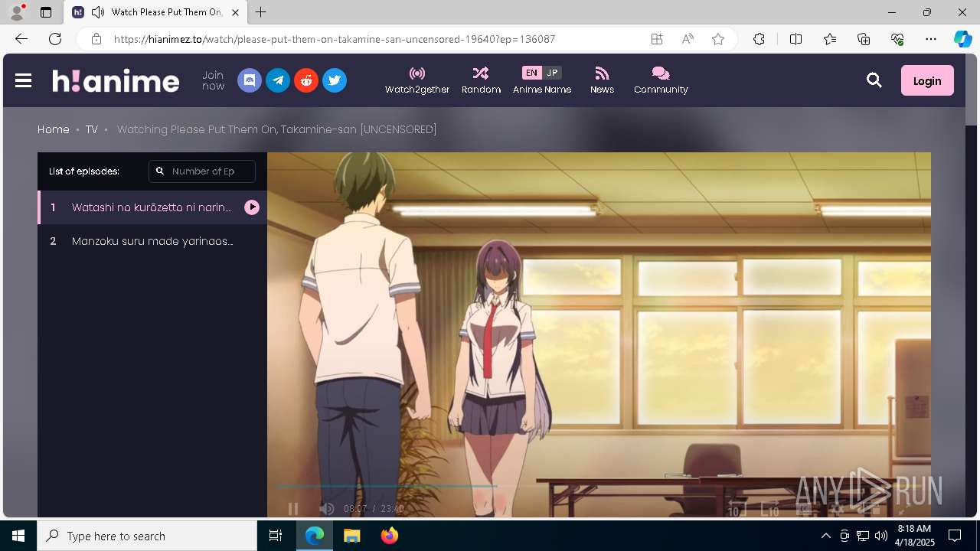The height and width of the screenshot is (551, 980).
Task: Open the Windows Start menu
Action: (18, 536)
